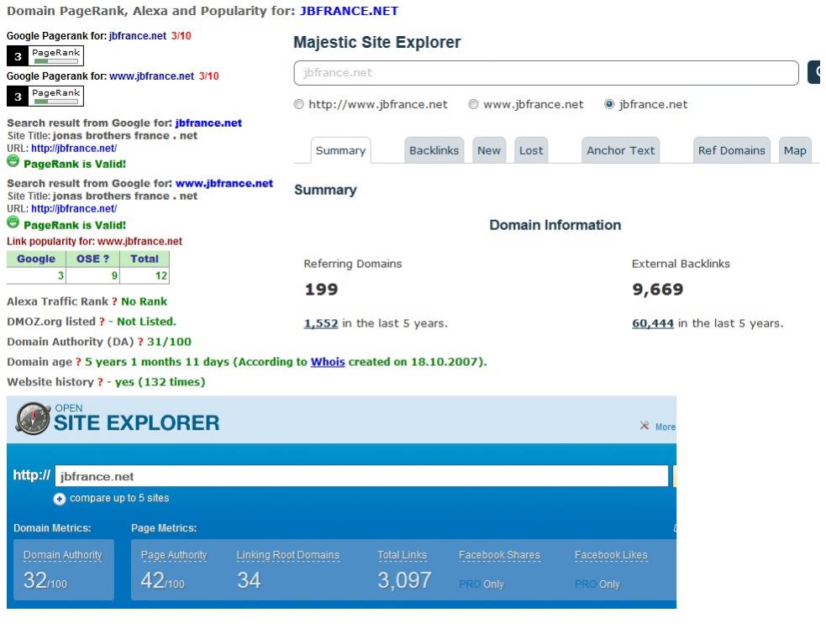This screenshot has width=826, height=644.
Task: Click the PageRank 3 badge for jbfrance.net
Action: point(45,55)
